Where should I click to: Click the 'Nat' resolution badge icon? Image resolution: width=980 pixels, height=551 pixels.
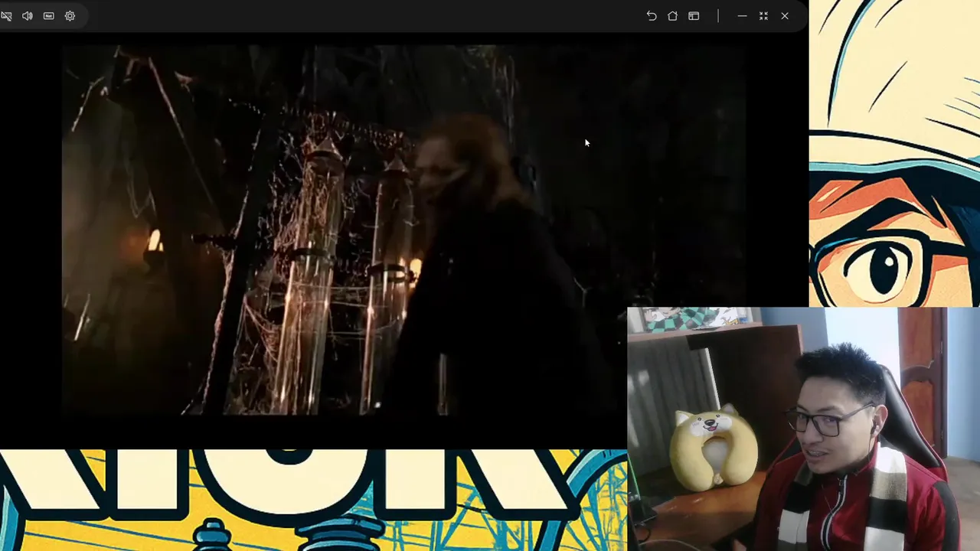(x=49, y=16)
